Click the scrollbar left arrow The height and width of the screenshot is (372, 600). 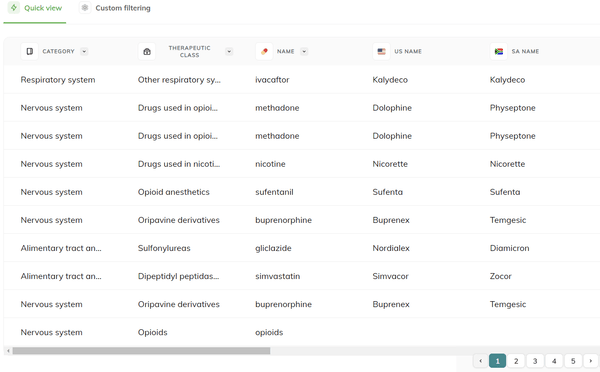8,351
